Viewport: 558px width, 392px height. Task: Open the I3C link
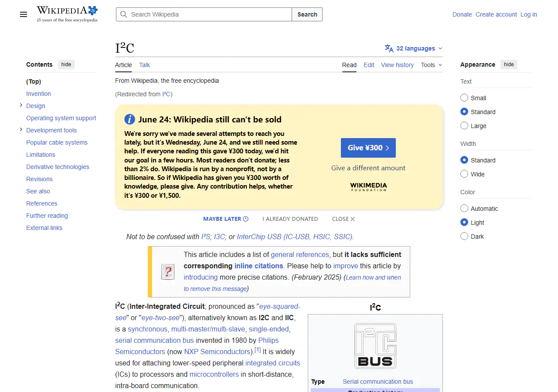219,237
